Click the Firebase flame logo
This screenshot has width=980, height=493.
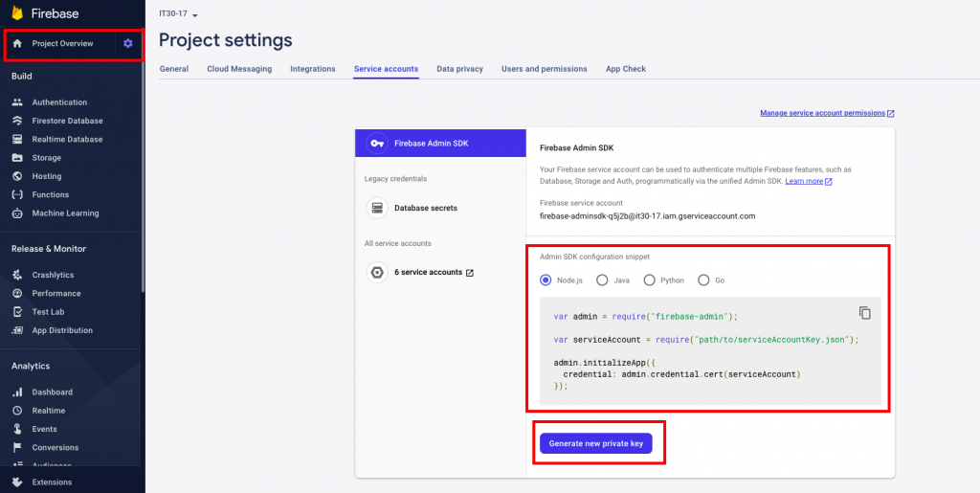[x=17, y=13]
